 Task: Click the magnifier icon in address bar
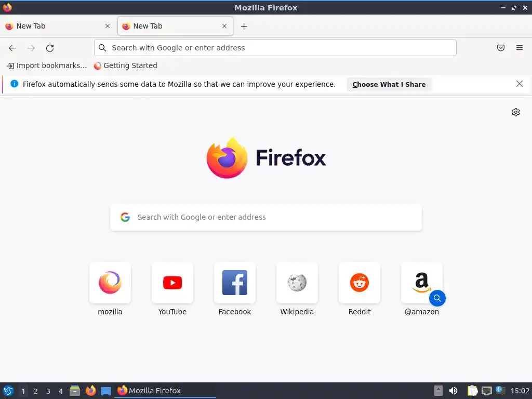[x=102, y=48]
